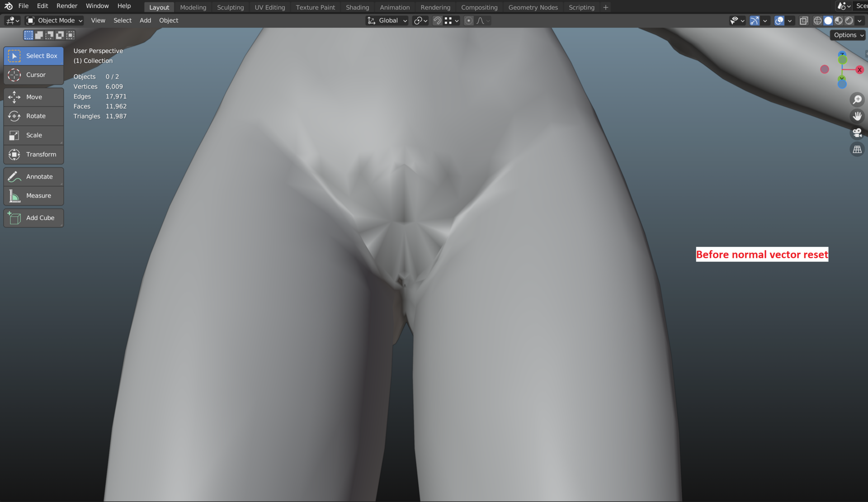
Task: Switch to rendered viewport shading
Action: [849, 21]
